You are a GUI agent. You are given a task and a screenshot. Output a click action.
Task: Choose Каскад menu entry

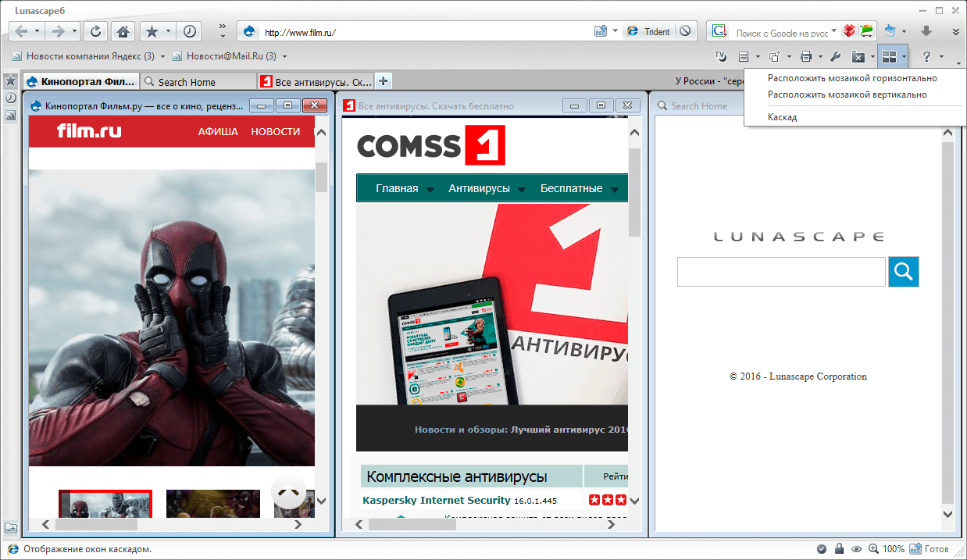tap(782, 117)
